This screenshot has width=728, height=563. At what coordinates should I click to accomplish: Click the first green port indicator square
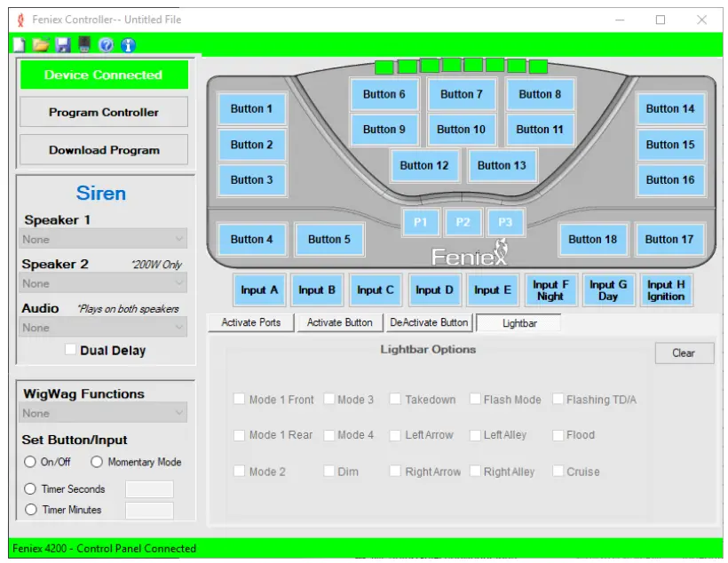pyautogui.click(x=384, y=67)
